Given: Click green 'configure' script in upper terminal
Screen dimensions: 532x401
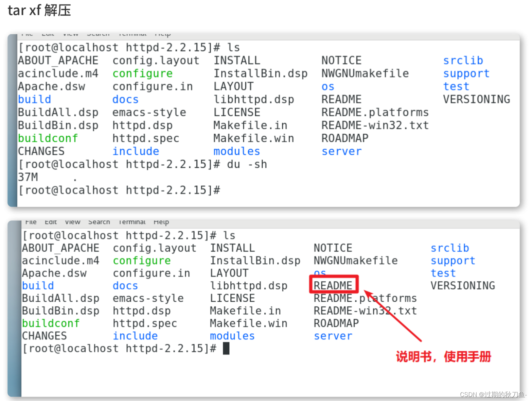Looking at the screenshot, I should tap(143, 73).
